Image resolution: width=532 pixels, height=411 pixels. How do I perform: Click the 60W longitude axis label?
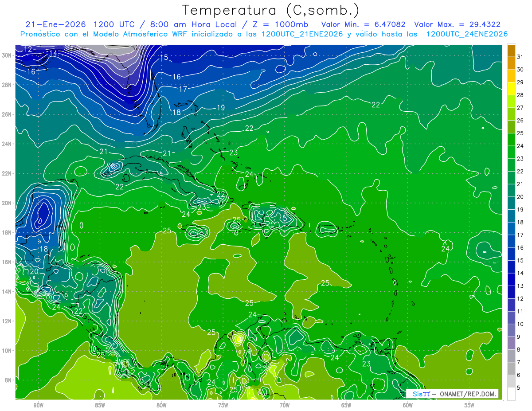408,406
